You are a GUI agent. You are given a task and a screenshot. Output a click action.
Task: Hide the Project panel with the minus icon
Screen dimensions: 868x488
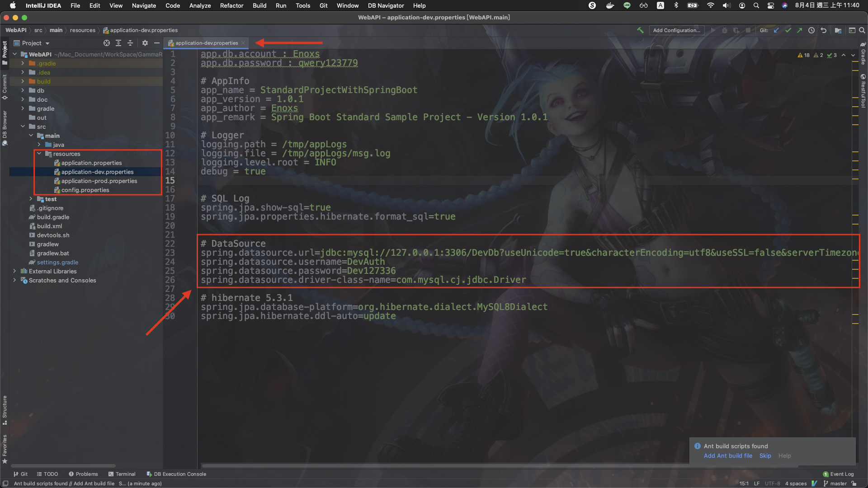coord(157,43)
